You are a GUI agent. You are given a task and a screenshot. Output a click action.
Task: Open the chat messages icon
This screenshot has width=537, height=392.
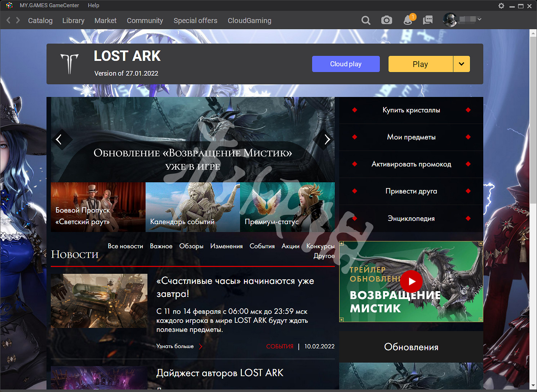click(428, 21)
